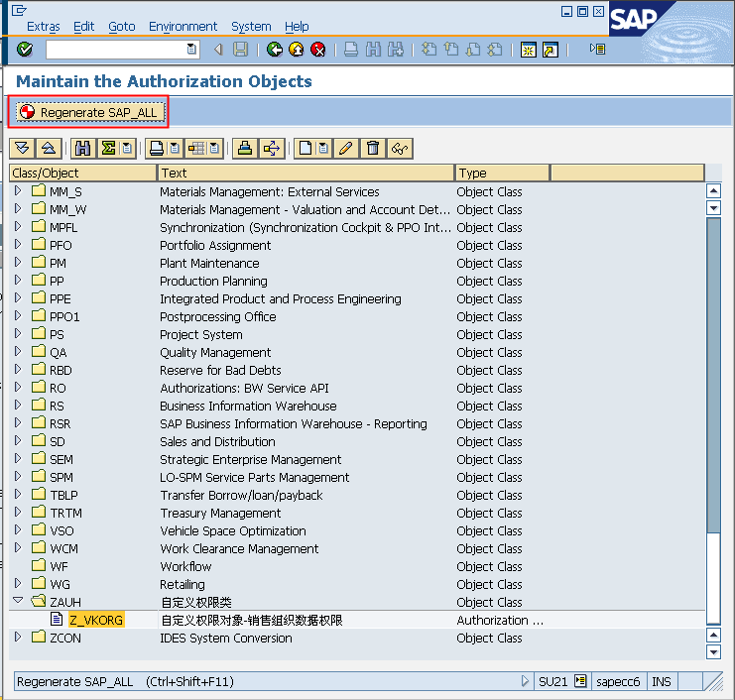Image resolution: width=735 pixels, height=700 pixels.
Task: Open the Layout options dropdown arrow
Action: coord(215,149)
